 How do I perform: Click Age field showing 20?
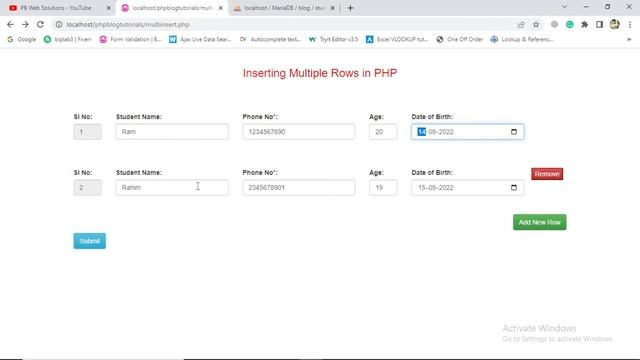pyautogui.click(x=383, y=132)
